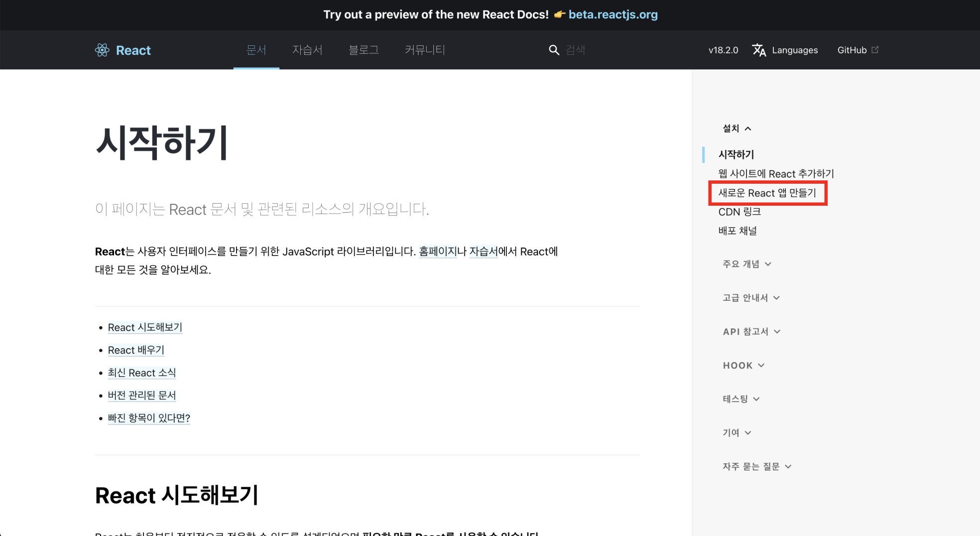Follow the 홈페이지 inline link

point(438,252)
